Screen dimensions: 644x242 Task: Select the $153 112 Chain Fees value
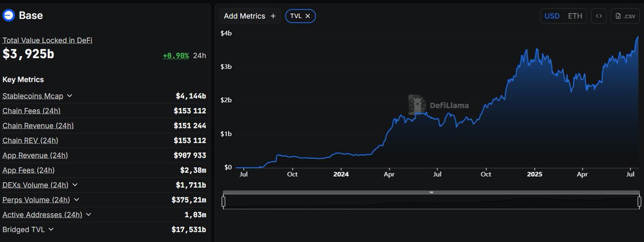190,111
